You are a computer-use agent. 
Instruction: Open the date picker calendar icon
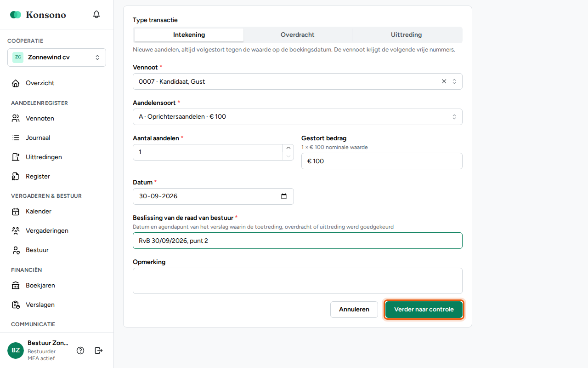284,196
